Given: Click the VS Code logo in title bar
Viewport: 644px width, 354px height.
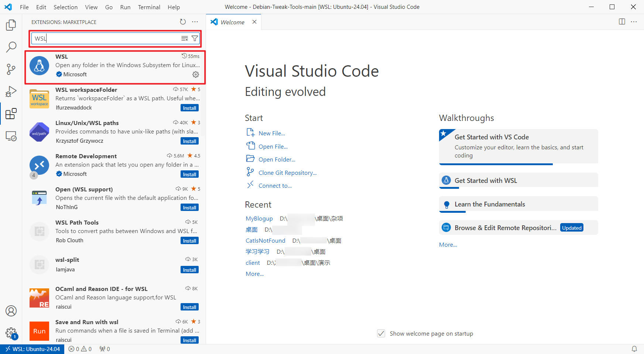Looking at the screenshot, I should click(x=8, y=7).
